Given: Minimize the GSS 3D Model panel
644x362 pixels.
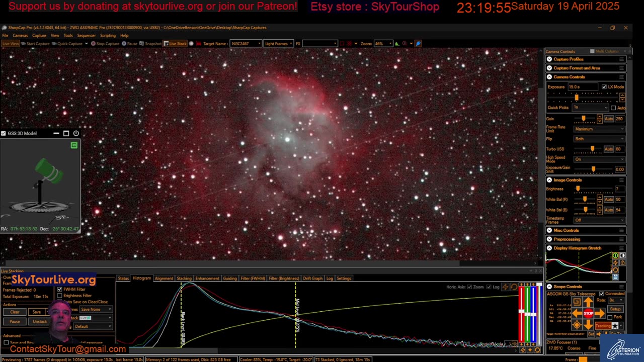Looking at the screenshot, I should pos(56,133).
